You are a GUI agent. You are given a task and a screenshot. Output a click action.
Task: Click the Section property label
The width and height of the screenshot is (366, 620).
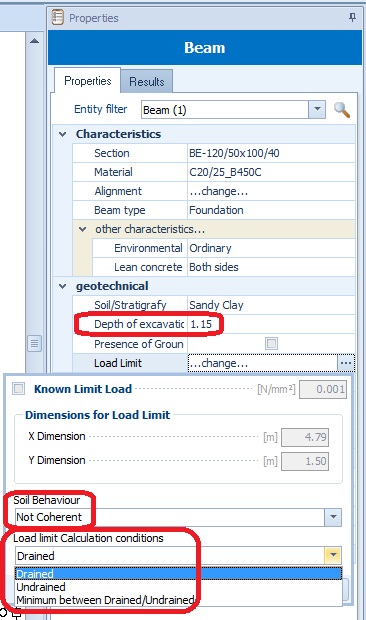pyautogui.click(x=111, y=153)
